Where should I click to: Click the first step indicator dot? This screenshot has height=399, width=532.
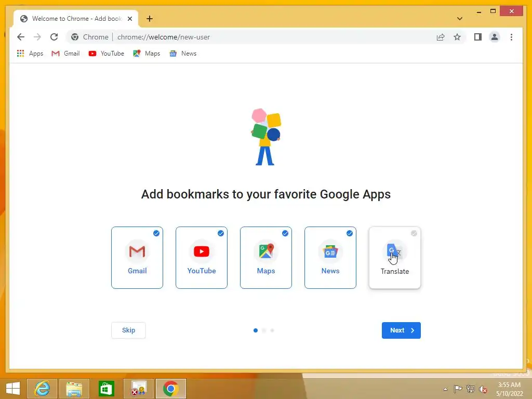pyautogui.click(x=256, y=330)
